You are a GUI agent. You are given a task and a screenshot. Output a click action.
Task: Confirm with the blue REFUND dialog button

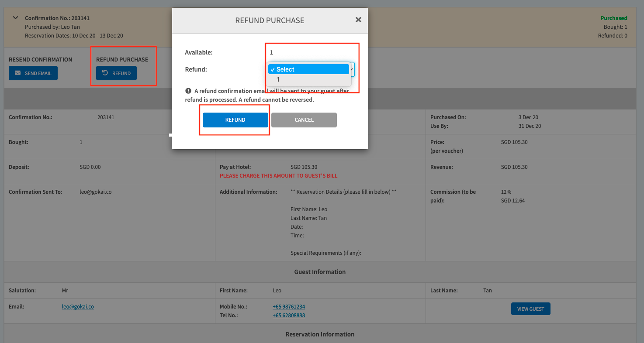pos(235,120)
